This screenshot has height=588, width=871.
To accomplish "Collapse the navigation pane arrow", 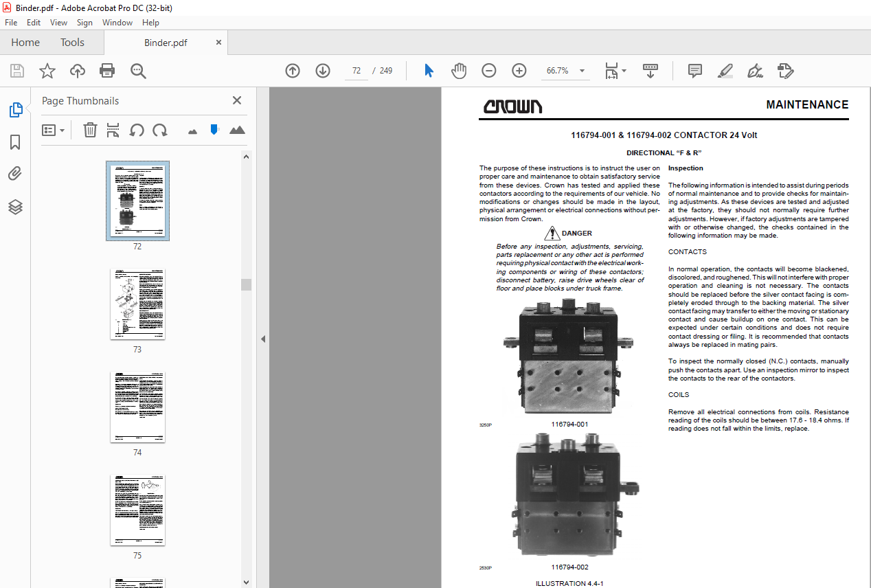I will tap(262, 339).
